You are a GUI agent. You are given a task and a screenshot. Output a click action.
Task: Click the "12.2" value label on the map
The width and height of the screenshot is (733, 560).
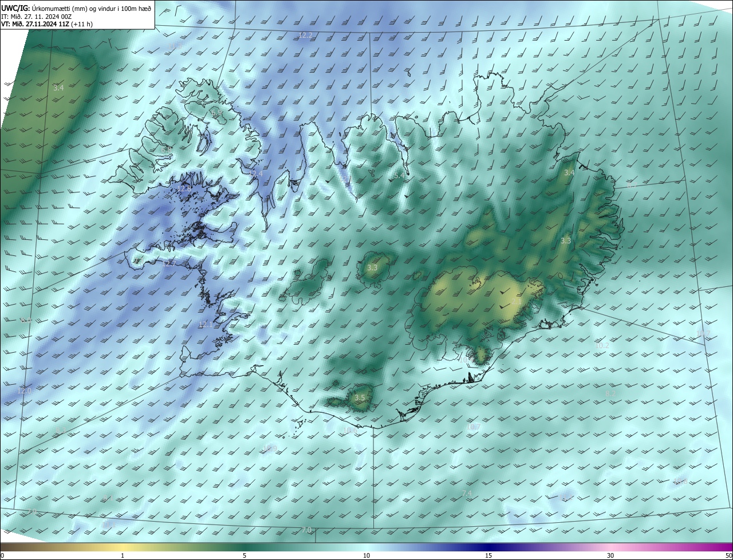306,36
